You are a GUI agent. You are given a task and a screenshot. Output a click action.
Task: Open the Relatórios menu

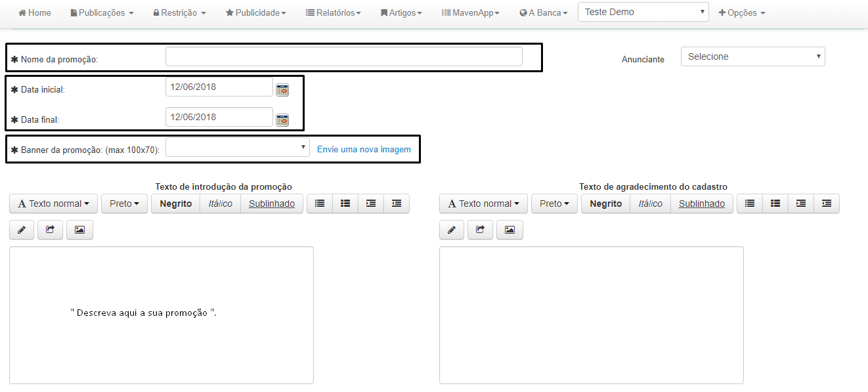click(x=333, y=12)
